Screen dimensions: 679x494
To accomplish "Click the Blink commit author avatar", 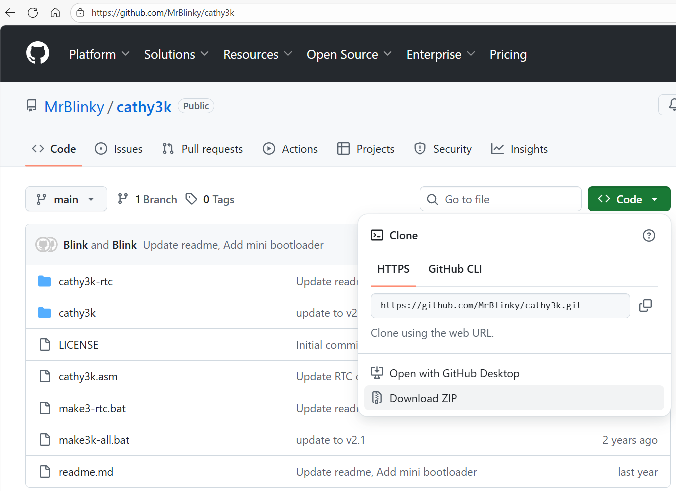I will coord(46,244).
